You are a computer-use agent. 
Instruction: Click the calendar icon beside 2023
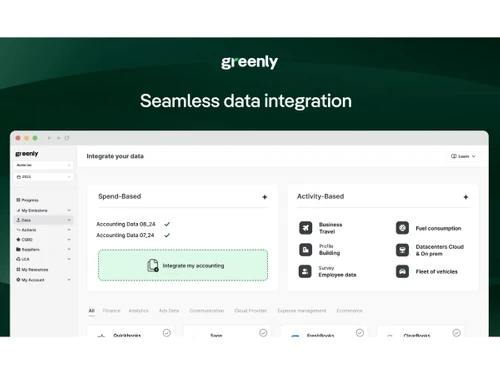tap(19, 177)
